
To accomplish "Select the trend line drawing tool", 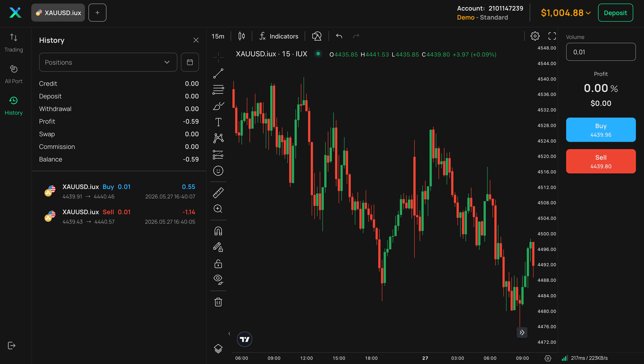I will (218, 73).
